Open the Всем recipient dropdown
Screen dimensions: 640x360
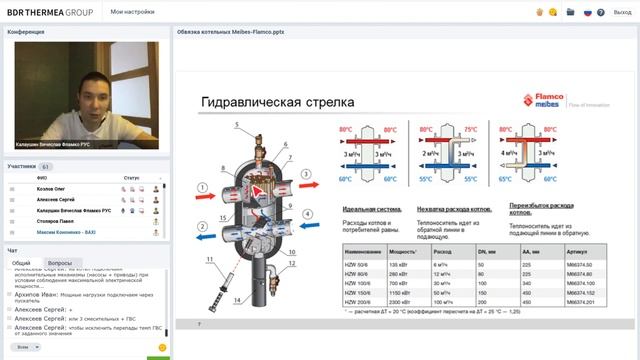click(x=25, y=347)
